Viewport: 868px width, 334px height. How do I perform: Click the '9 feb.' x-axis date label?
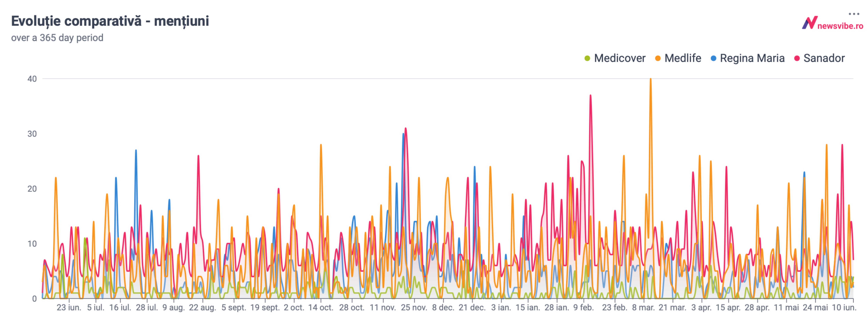[x=584, y=308]
